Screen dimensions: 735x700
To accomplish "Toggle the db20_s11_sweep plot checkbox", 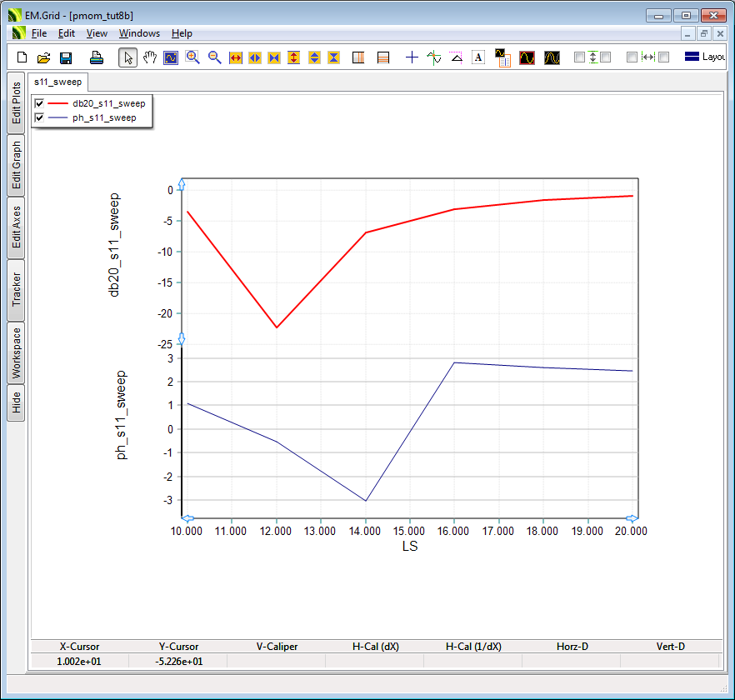I will coord(39,104).
